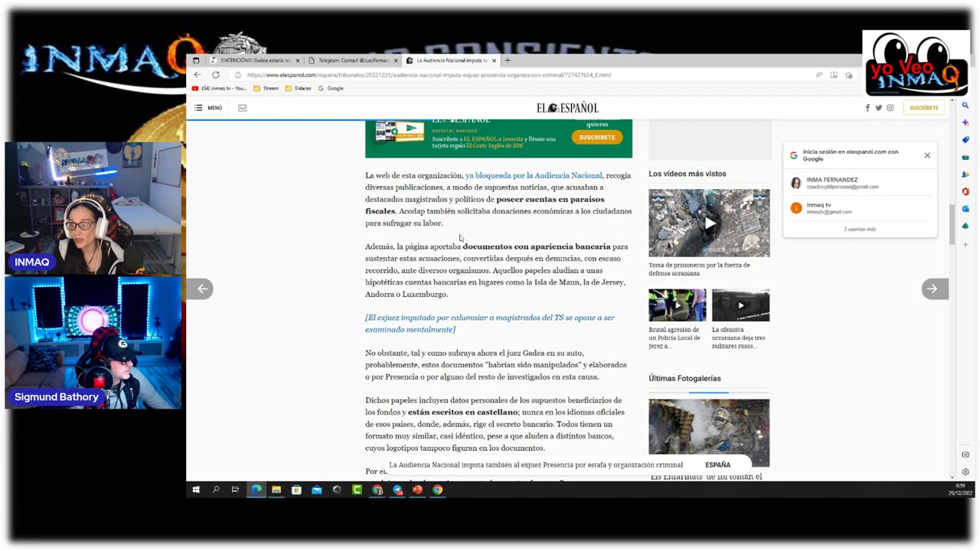This screenshot has width=980, height=551.
Task: Open PowerPoint from the taskbar
Action: point(417,490)
